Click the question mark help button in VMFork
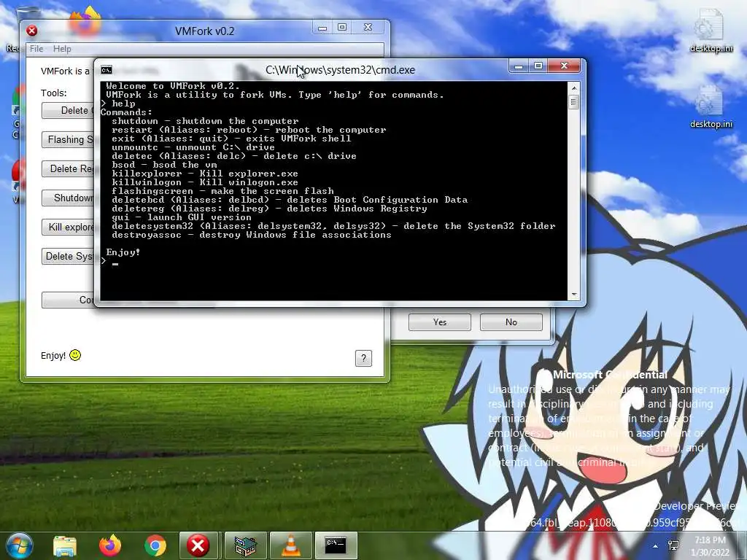This screenshot has height=560, width=747. click(363, 358)
